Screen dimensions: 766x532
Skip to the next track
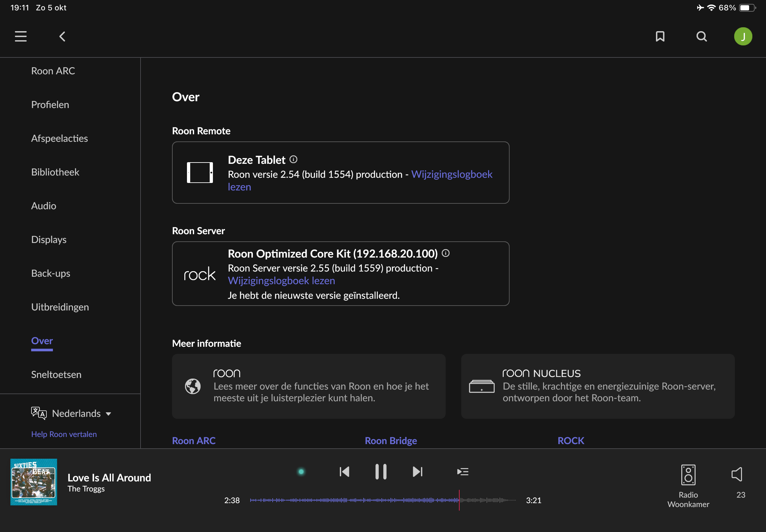pos(417,472)
